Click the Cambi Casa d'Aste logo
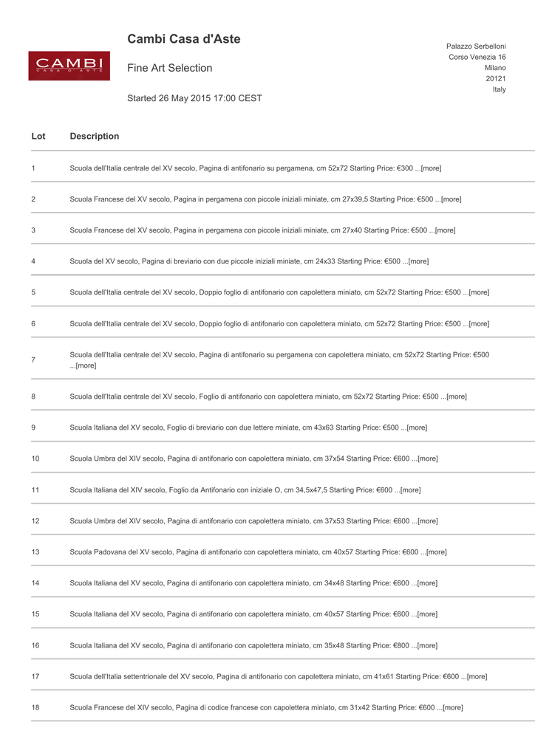Viewport: 535px width, 756px height. (69, 66)
